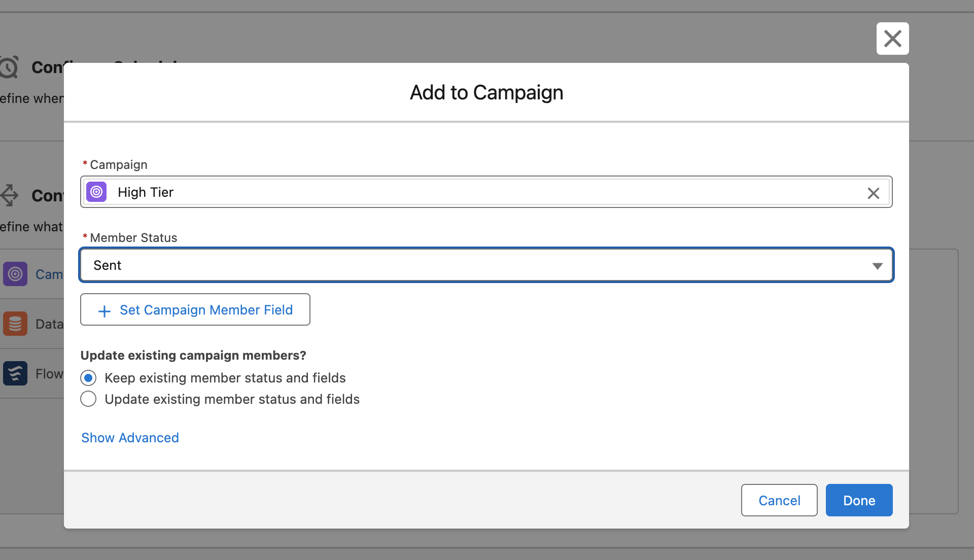Click the orange Data icon

click(x=15, y=324)
